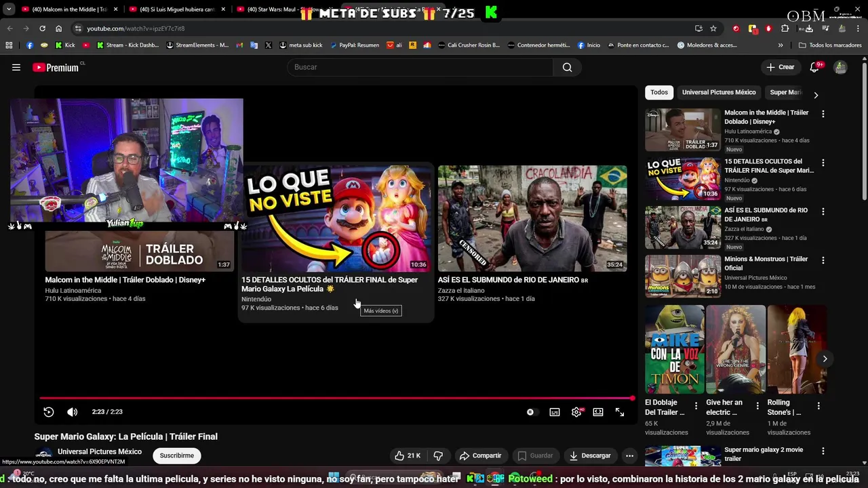Select the Universal Pictures México chip

point(719,92)
